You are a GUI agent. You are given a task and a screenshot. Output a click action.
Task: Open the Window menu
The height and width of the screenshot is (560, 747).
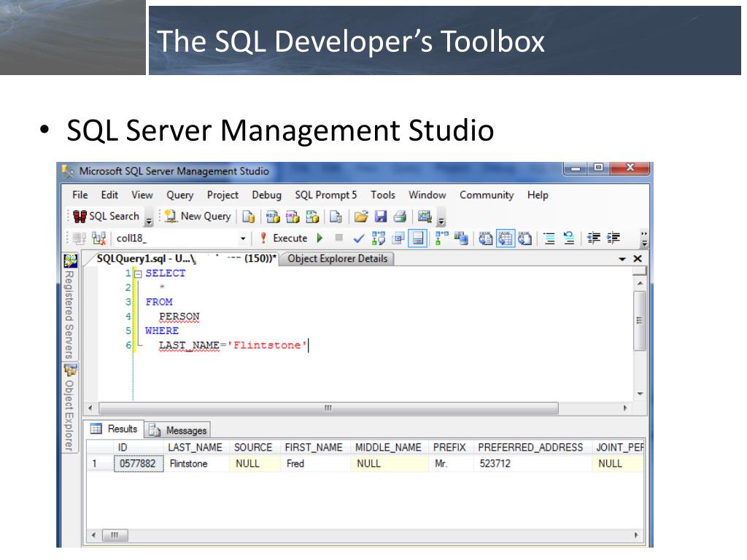[427, 195]
